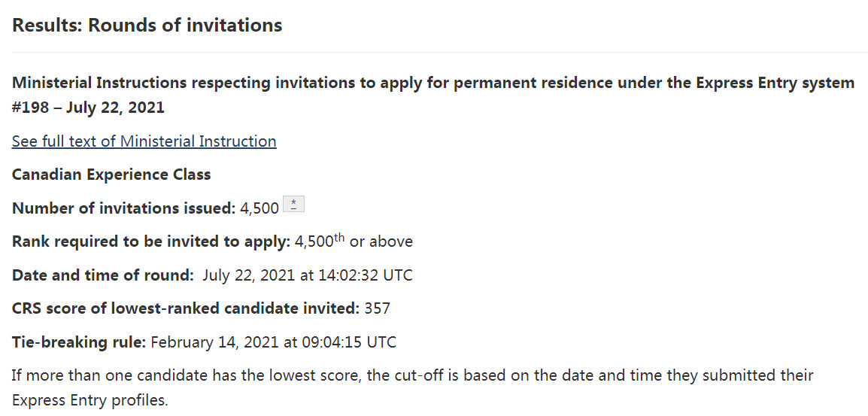Click the "If more than one candidate" sentence
This screenshot has height=416, width=868.
click(x=412, y=375)
